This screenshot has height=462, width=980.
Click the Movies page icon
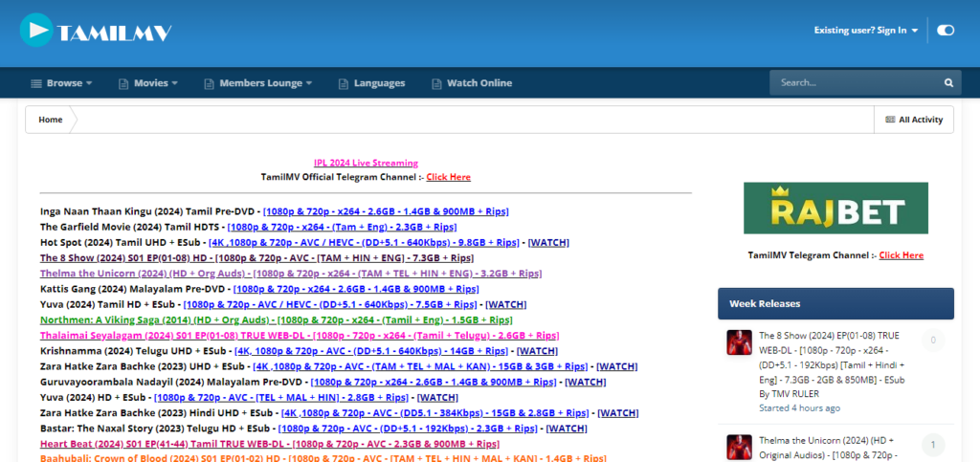(x=123, y=83)
